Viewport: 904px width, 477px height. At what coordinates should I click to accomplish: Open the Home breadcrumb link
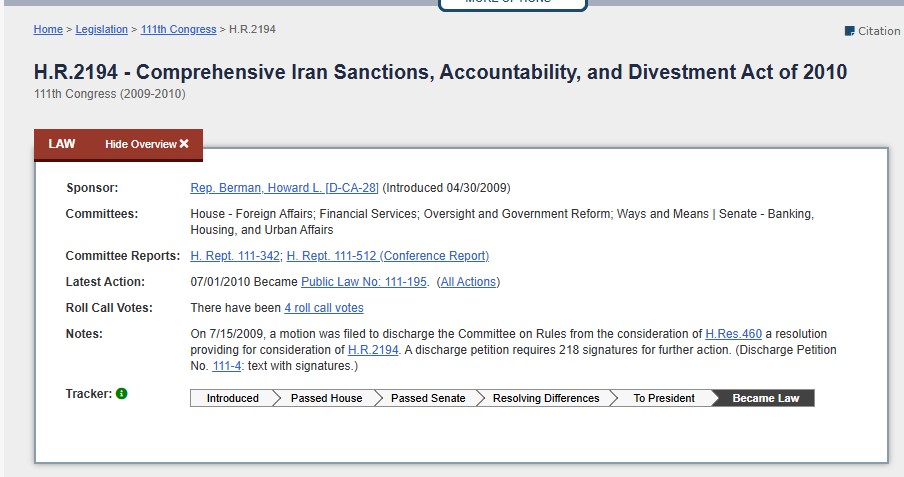tap(48, 30)
